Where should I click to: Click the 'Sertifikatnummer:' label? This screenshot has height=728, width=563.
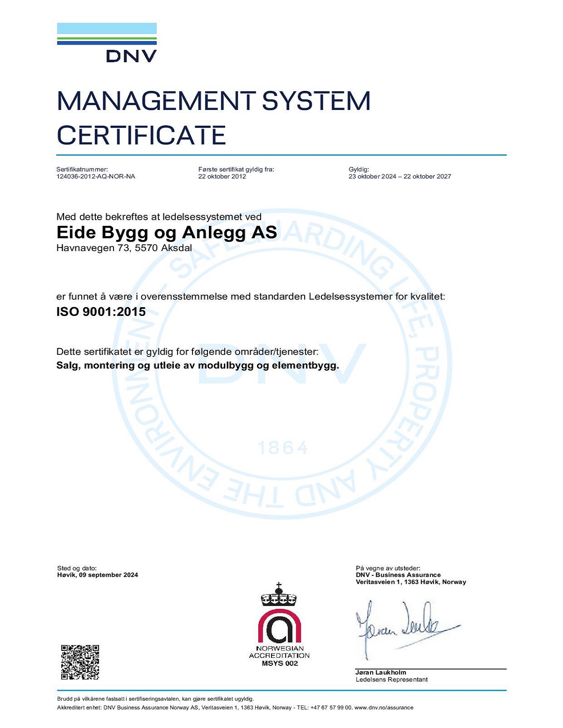pos(82,169)
